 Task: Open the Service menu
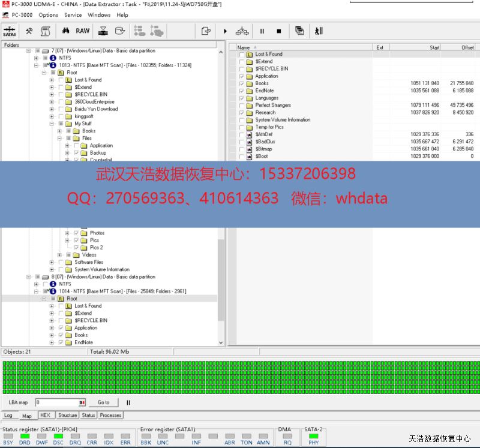[73, 15]
